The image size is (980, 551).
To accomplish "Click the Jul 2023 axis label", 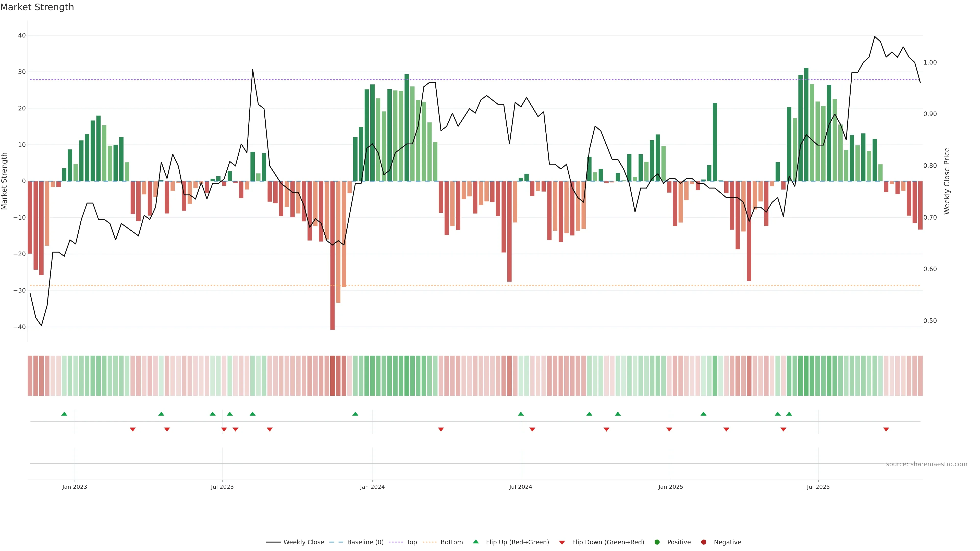I will point(222,487).
